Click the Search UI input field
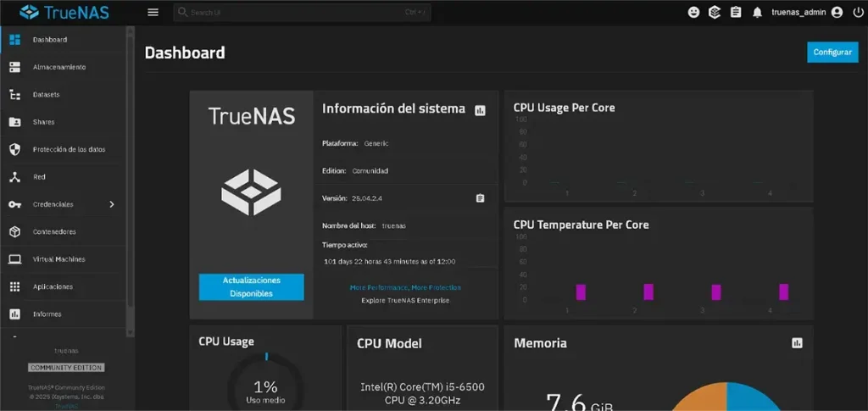The width and height of the screenshot is (868, 411). pyautogui.click(x=303, y=12)
